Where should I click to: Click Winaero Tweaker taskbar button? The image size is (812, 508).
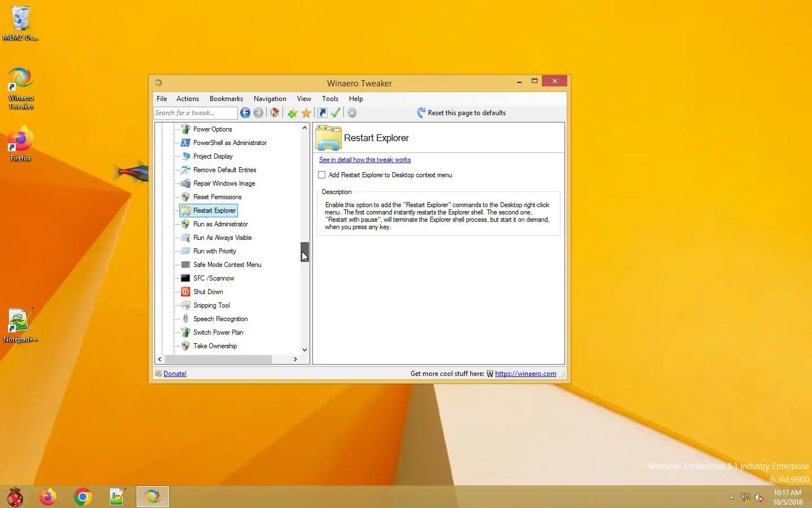pyautogui.click(x=152, y=497)
